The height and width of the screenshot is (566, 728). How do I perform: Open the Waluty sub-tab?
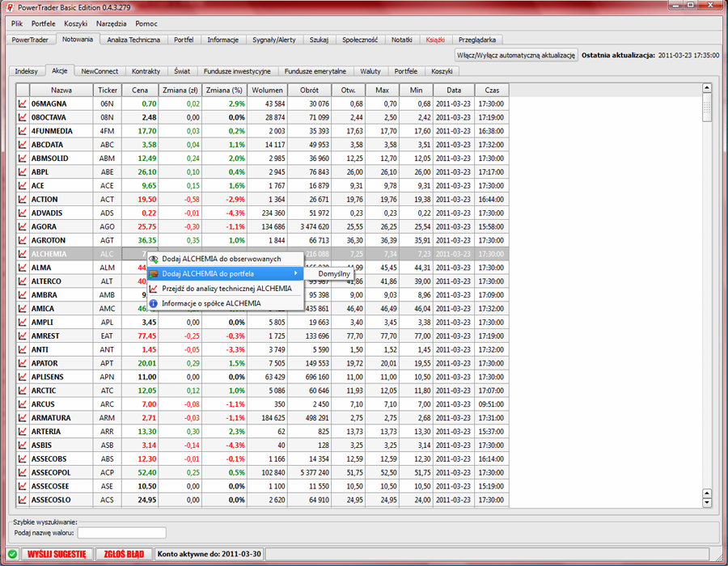coord(370,71)
